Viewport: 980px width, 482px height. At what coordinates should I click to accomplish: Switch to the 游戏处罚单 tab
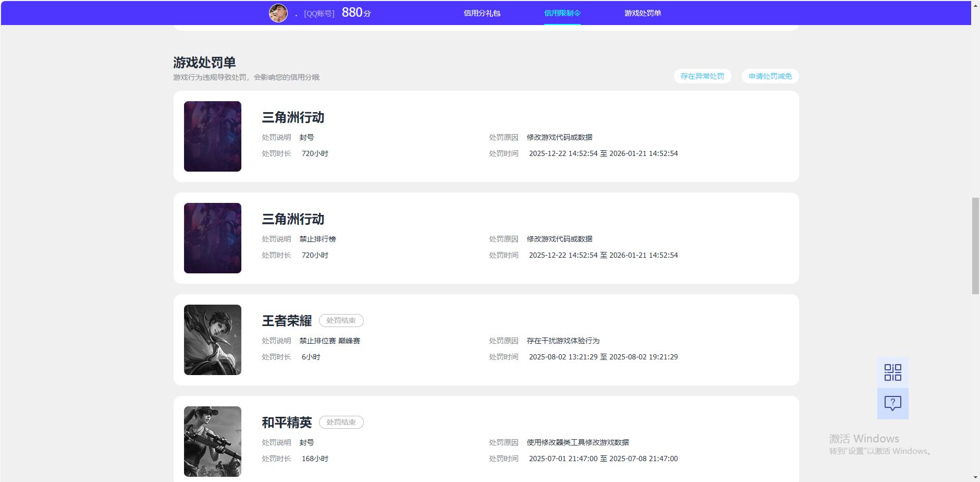tap(643, 13)
